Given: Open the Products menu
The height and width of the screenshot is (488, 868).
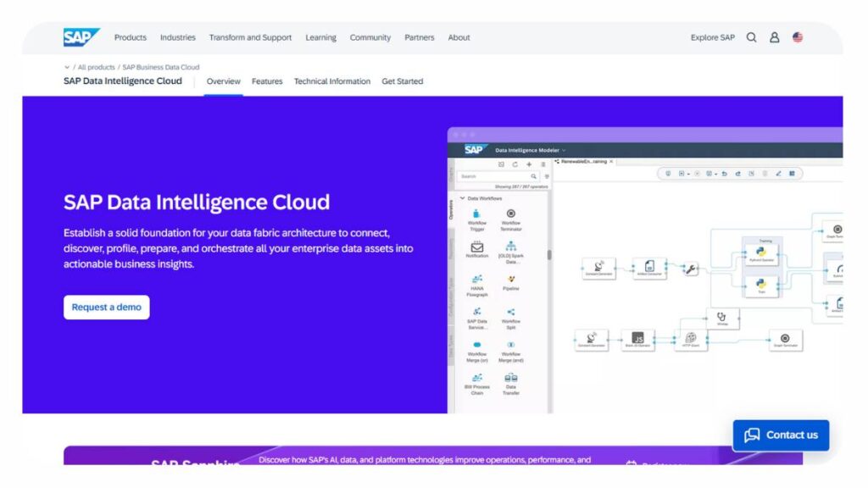Looking at the screenshot, I should 130,37.
